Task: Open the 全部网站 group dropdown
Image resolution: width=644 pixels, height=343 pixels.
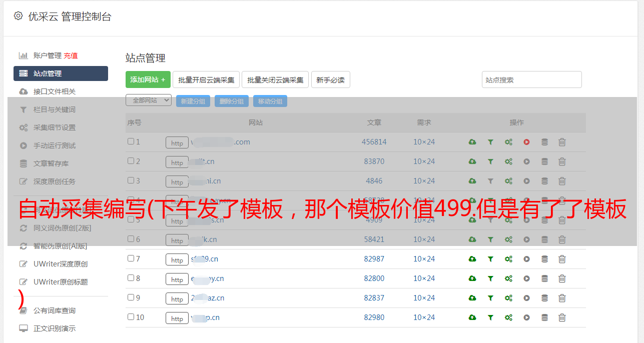Action: click(149, 100)
